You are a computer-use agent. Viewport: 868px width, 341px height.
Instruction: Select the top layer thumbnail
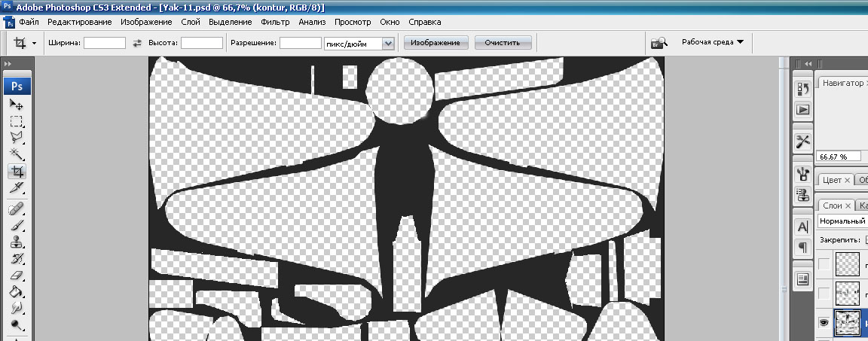(x=848, y=264)
